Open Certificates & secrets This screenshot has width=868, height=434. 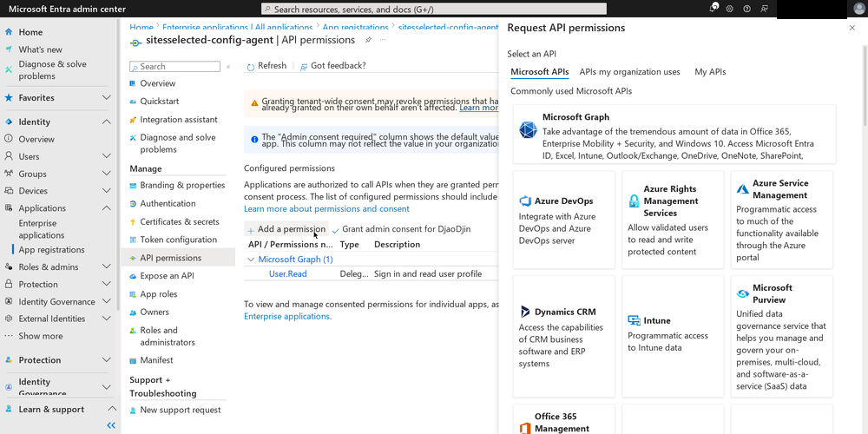(x=178, y=222)
